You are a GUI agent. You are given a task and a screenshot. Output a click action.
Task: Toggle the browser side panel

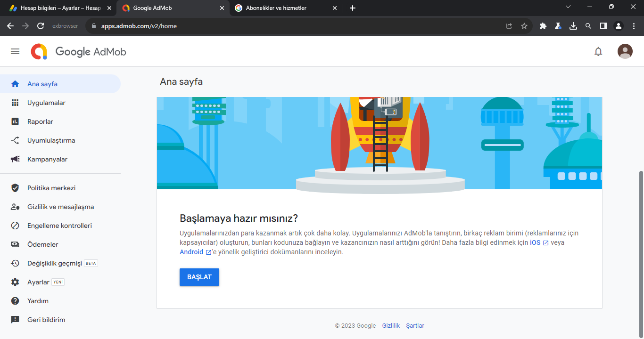pos(603,26)
